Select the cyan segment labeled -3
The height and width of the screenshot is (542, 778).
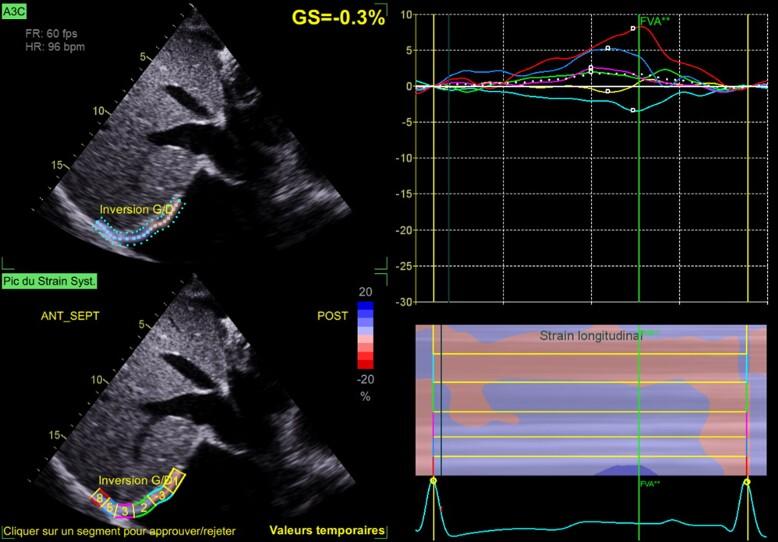coord(161,495)
